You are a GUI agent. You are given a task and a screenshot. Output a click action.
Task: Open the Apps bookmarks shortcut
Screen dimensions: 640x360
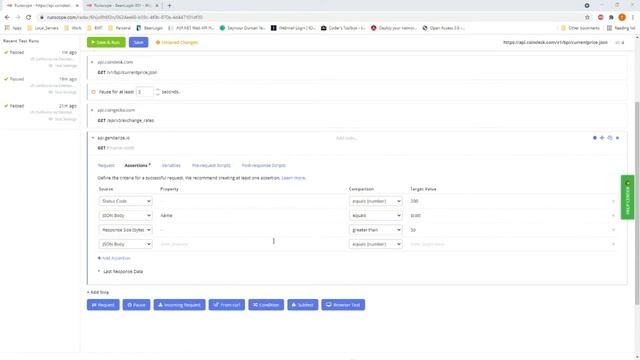coord(13,28)
